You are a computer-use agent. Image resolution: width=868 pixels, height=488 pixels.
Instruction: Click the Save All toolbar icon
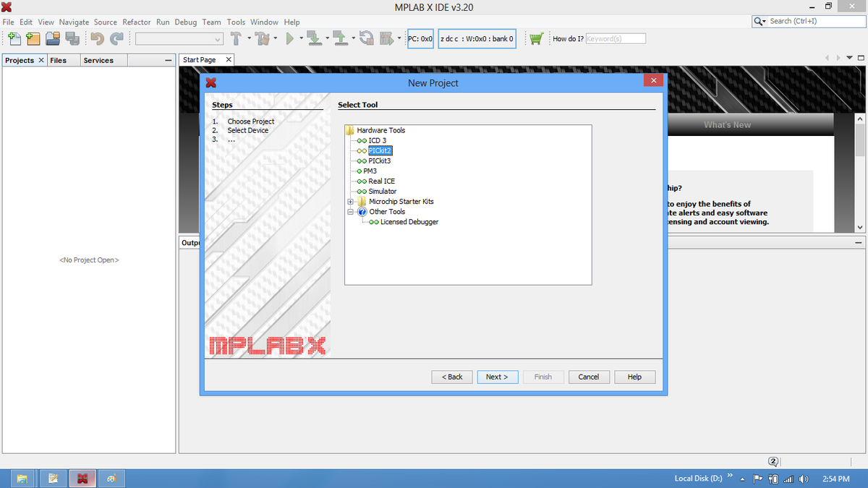72,38
